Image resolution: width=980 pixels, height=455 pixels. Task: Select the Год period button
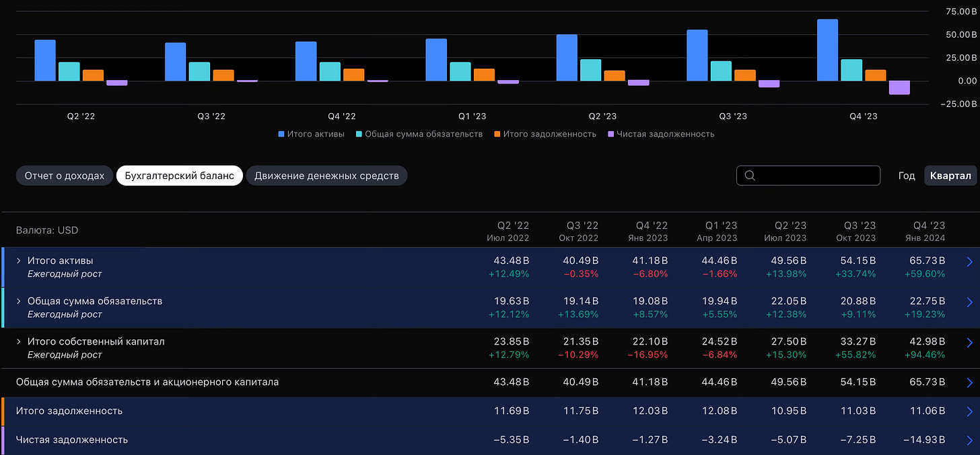coord(907,176)
